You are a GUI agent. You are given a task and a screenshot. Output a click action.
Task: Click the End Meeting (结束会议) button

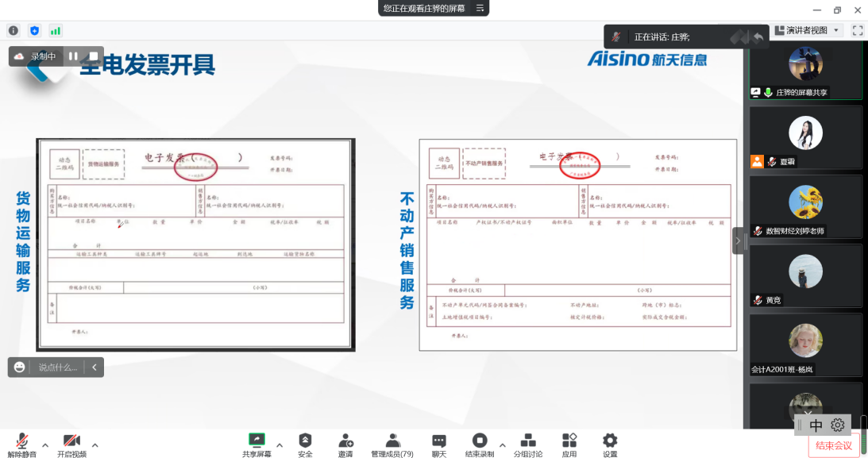(834, 445)
